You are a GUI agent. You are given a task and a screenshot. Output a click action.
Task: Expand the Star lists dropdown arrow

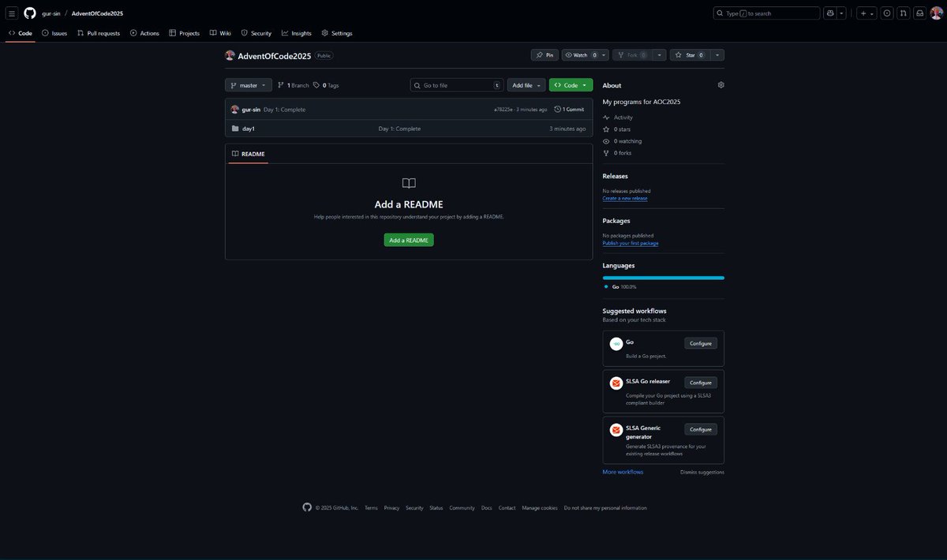pyautogui.click(x=717, y=55)
